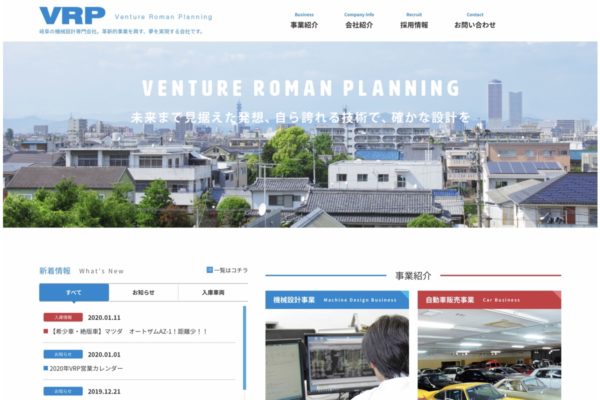
Task: Click the machine design workstation photo
Action: pyautogui.click(x=337, y=355)
